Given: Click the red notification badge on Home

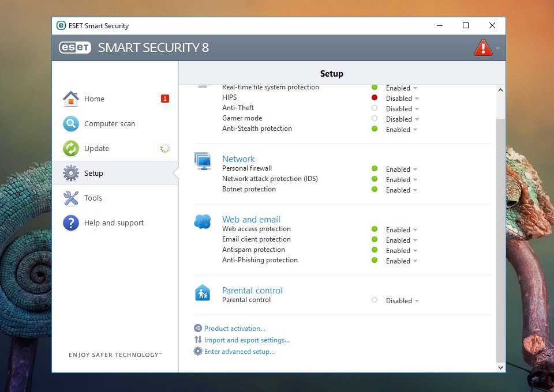Looking at the screenshot, I should click(165, 99).
